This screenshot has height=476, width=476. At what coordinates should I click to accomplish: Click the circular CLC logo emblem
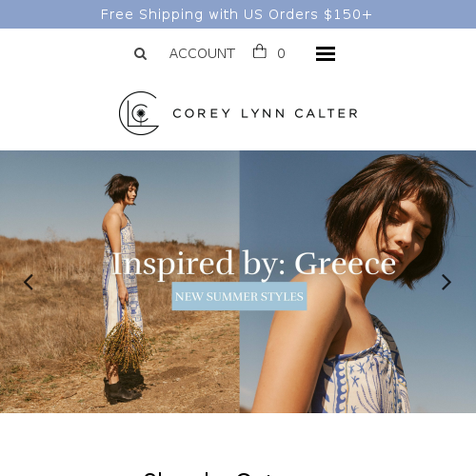(x=139, y=113)
